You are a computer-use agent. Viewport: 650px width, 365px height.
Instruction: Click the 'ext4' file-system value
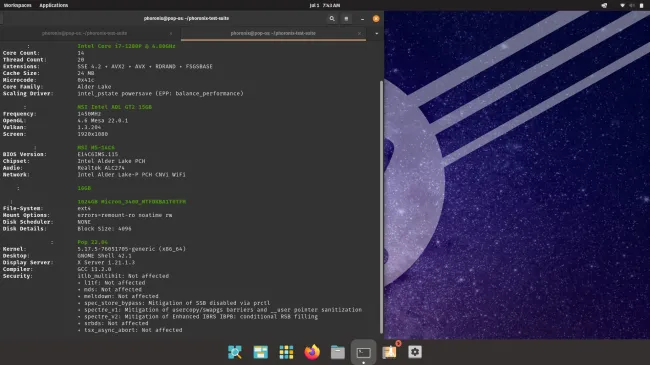(84, 208)
